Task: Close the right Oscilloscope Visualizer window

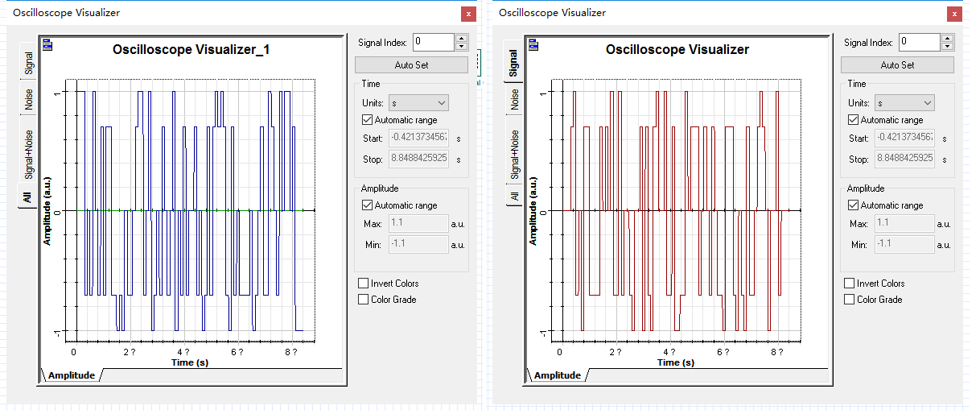Action: coord(953,14)
